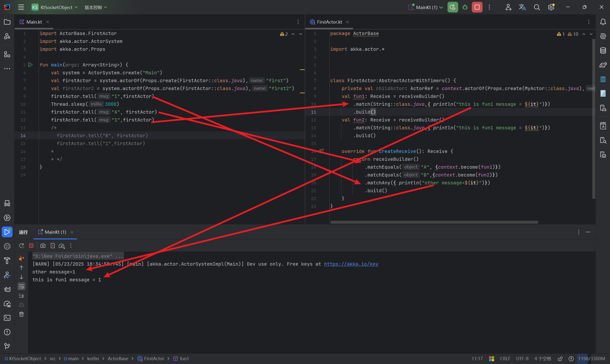Click the 2 warnings indicator in Main.kt
The image size is (610, 364).
click(284, 34)
